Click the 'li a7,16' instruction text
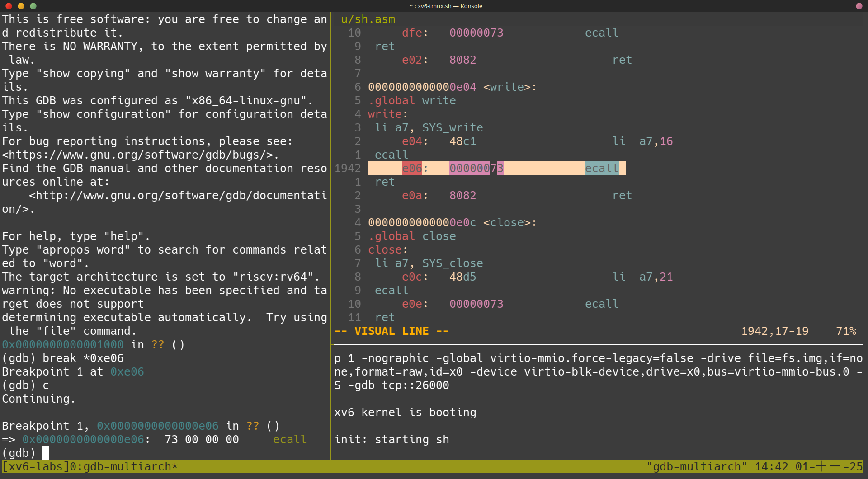 (642, 141)
